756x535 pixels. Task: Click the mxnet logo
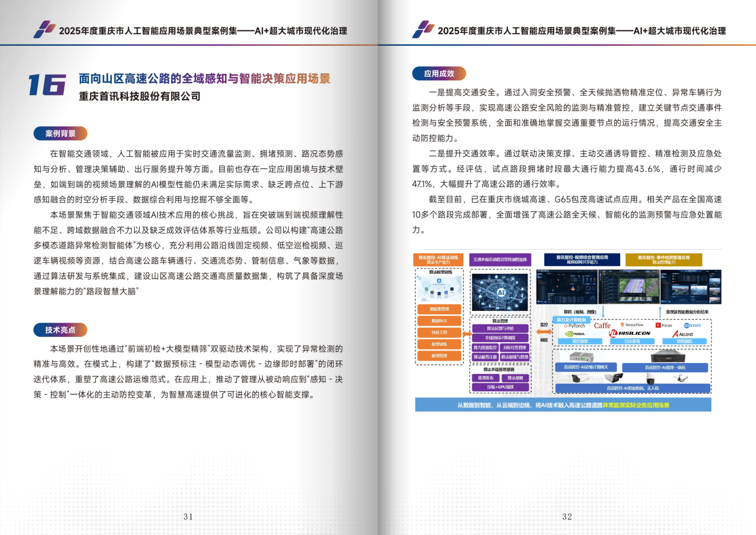692,325
